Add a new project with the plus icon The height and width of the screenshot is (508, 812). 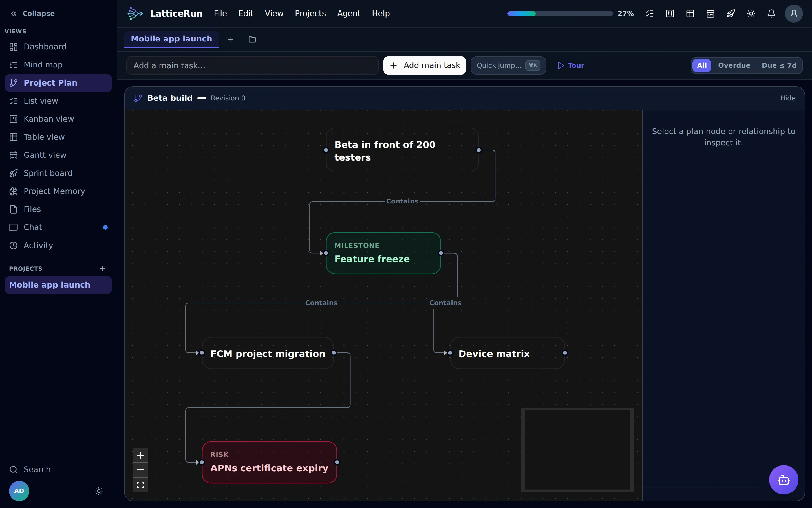103,268
